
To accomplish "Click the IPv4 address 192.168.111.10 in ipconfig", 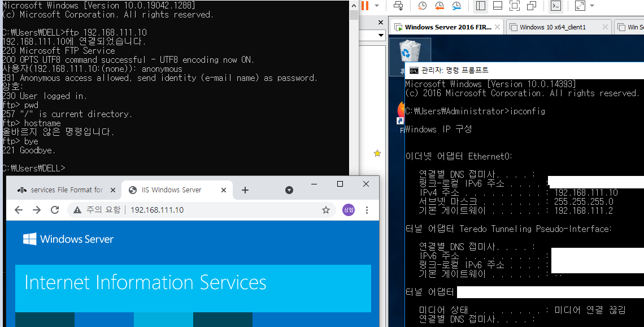I will [x=586, y=192].
